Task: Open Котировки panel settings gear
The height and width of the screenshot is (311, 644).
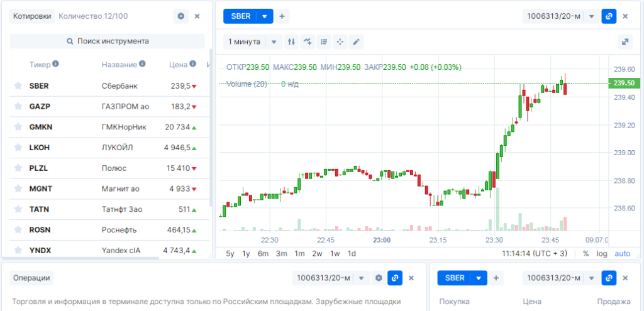Action: (181, 16)
